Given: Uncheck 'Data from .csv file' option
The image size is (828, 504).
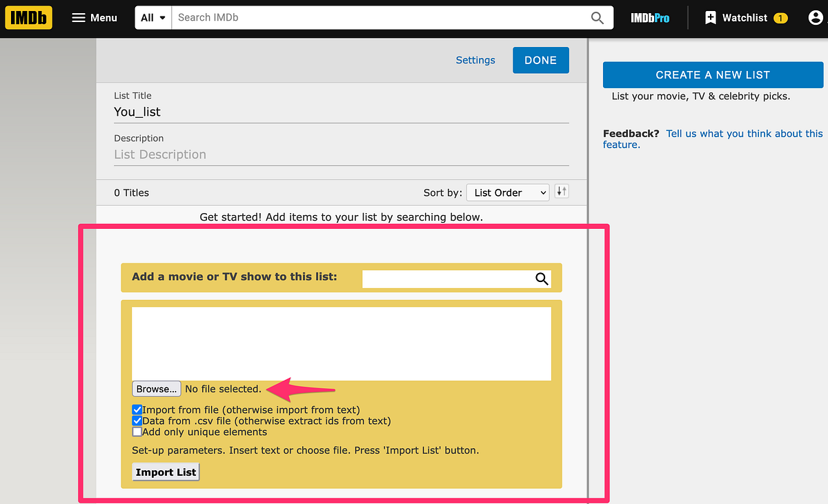Looking at the screenshot, I should coord(137,420).
